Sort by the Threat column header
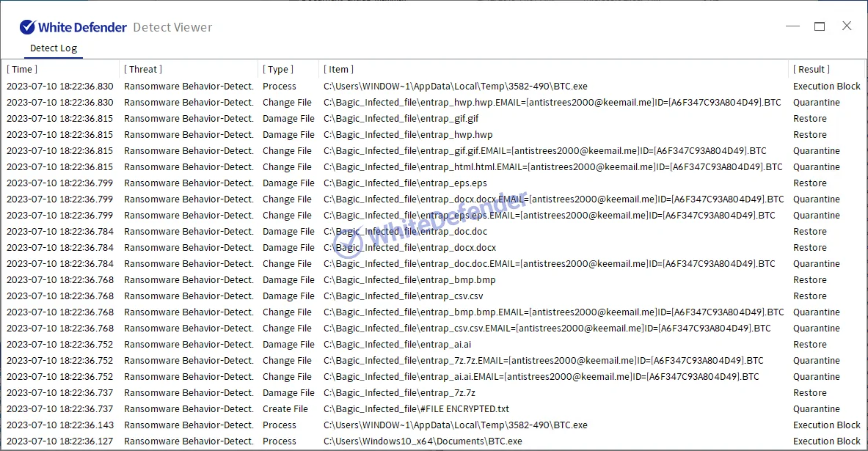 [x=143, y=69]
